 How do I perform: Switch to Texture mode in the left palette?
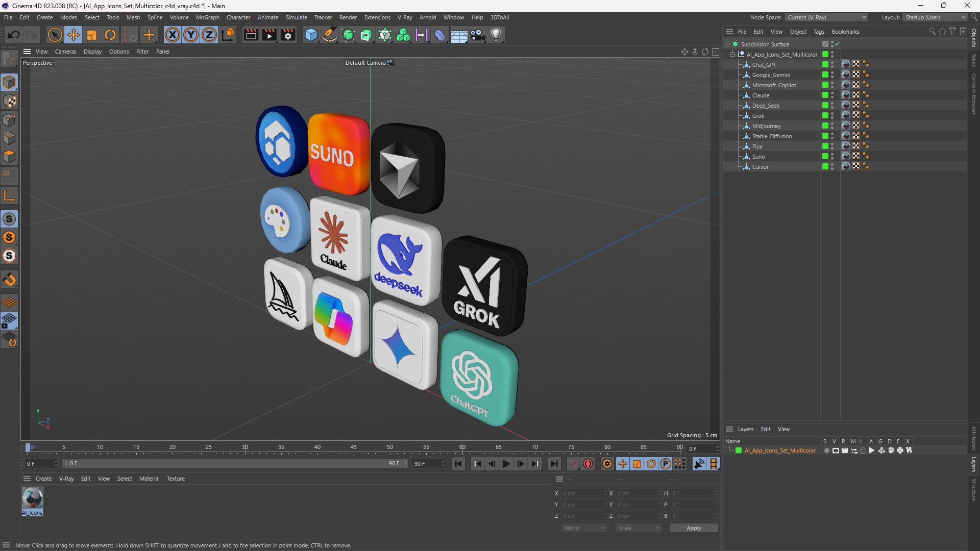pyautogui.click(x=9, y=101)
